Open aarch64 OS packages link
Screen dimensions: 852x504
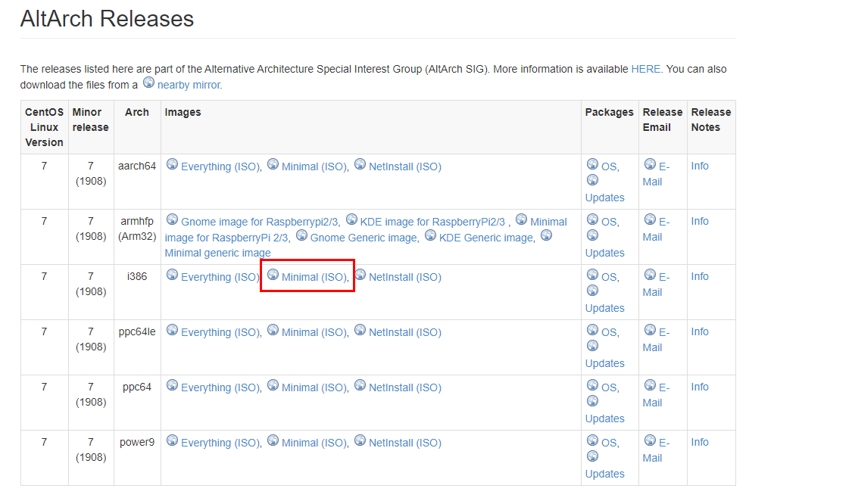pos(609,166)
